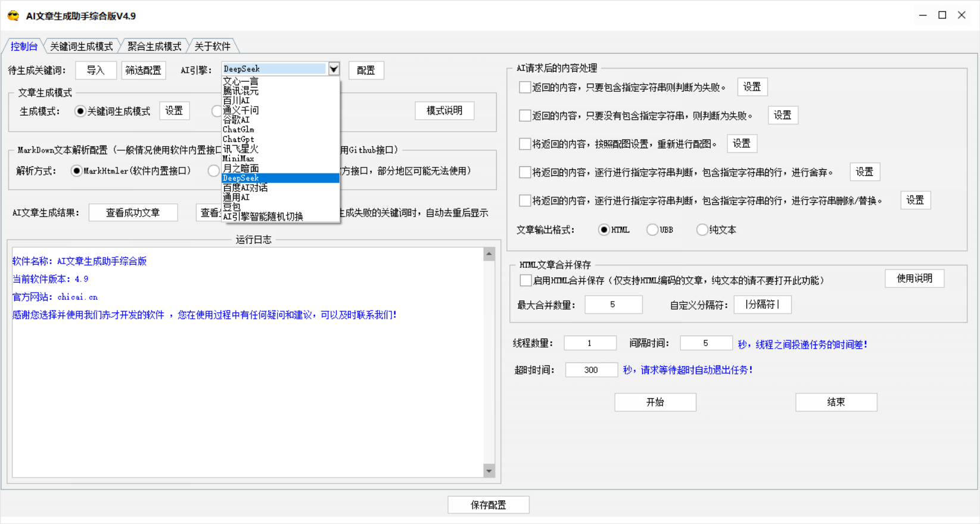This screenshot has height=524, width=980.
Task: Open 设置 for 没有包含指定字符串 rule
Action: click(783, 115)
